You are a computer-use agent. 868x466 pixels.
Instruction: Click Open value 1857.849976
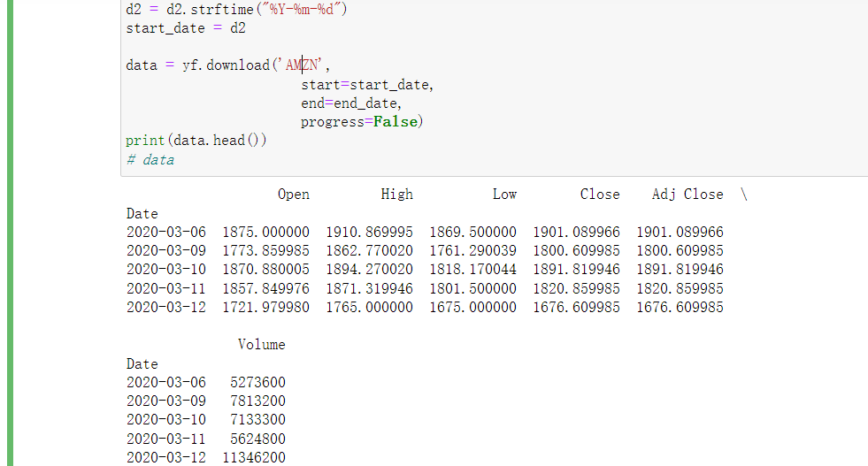point(265,288)
